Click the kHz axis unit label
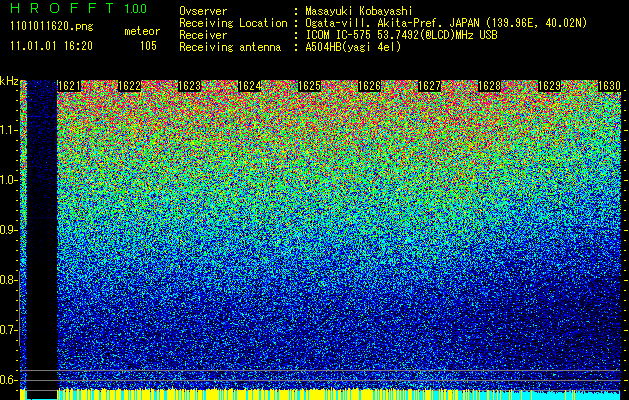629x400 pixels. tap(9, 81)
